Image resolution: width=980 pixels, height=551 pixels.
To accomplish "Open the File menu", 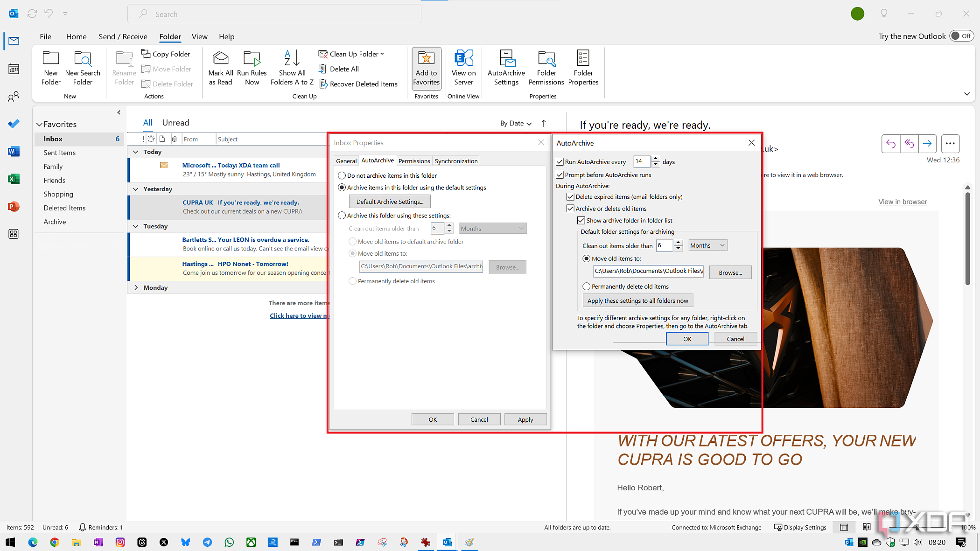I will click(46, 36).
